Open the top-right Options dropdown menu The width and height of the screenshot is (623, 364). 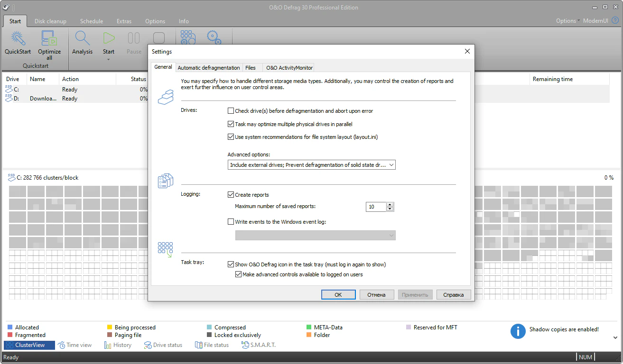[x=567, y=21]
